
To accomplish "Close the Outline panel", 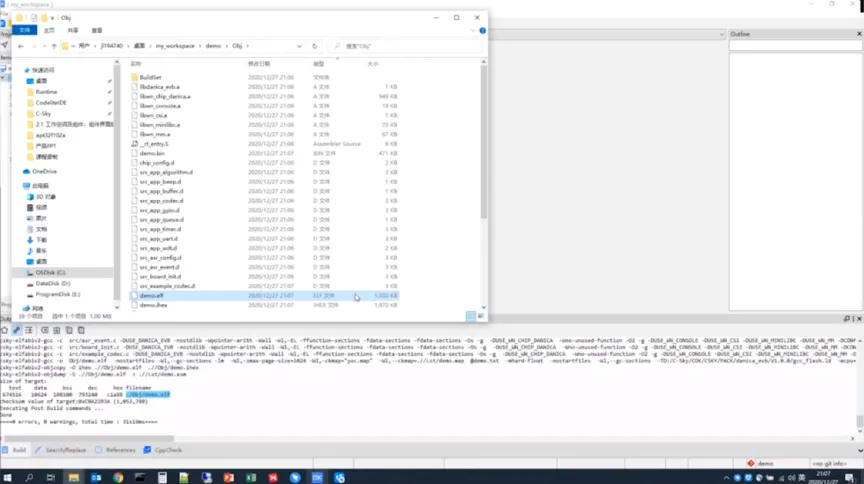I will tap(859, 34).
